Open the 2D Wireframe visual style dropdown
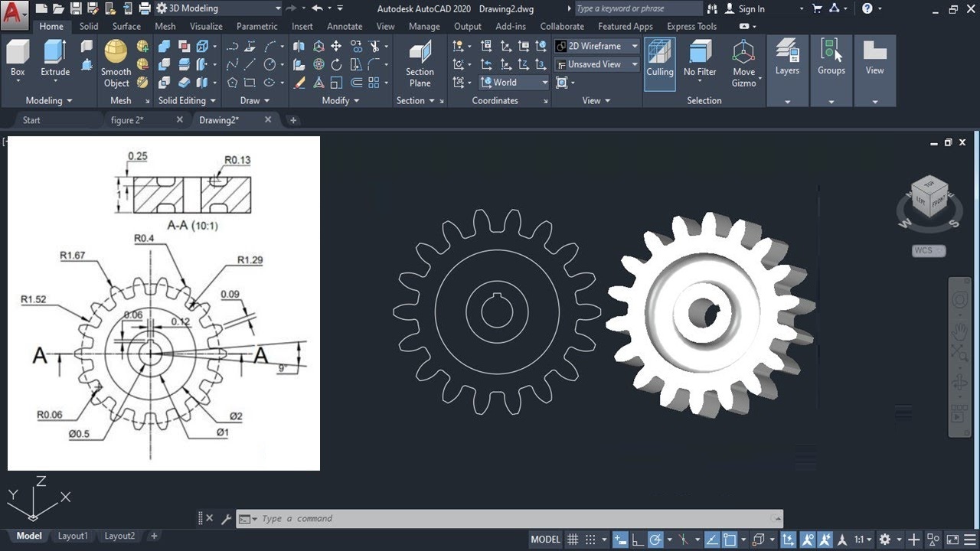The width and height of the screenshot is (980, 551). [x=597, y=46]
